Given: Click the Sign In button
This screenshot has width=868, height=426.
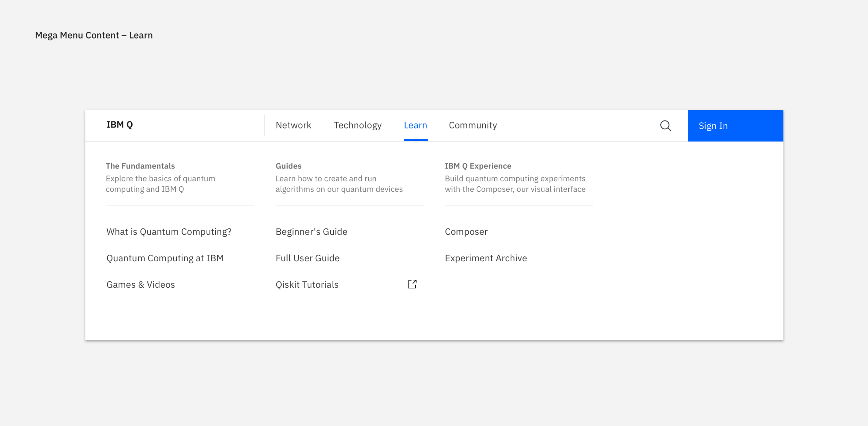Looking at the screenshot, I should click(735, 126).
